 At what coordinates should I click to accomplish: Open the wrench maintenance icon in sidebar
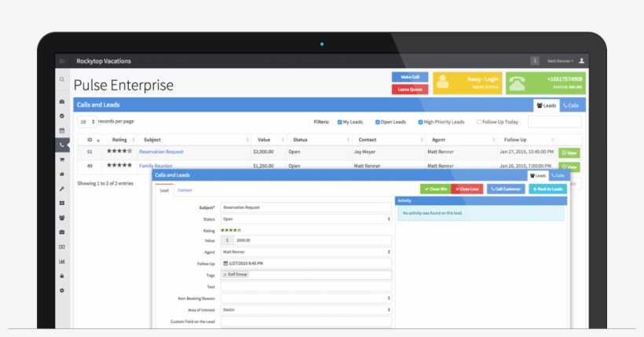pyautogui.click(x=62, y=189)
